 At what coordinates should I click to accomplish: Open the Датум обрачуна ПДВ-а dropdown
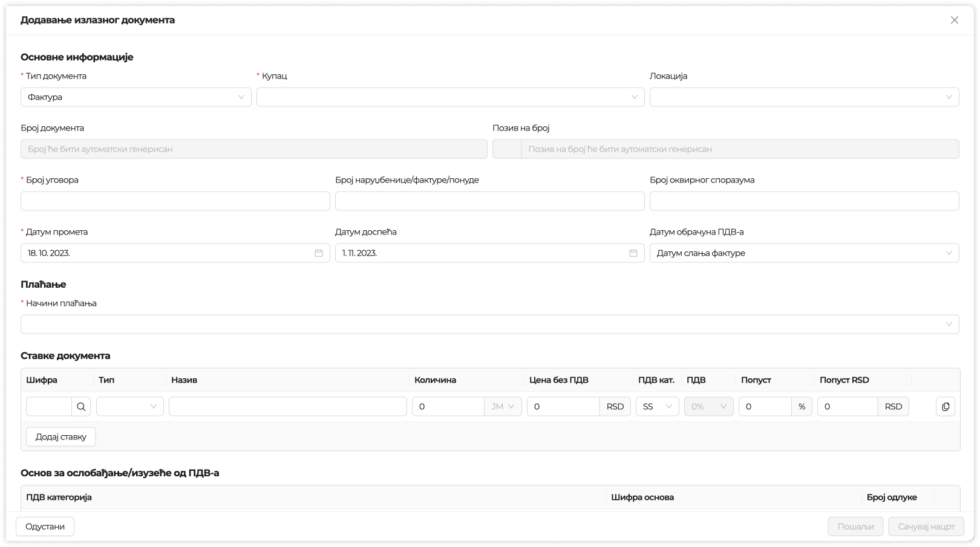pyautogui.click(x=805, y=253)
